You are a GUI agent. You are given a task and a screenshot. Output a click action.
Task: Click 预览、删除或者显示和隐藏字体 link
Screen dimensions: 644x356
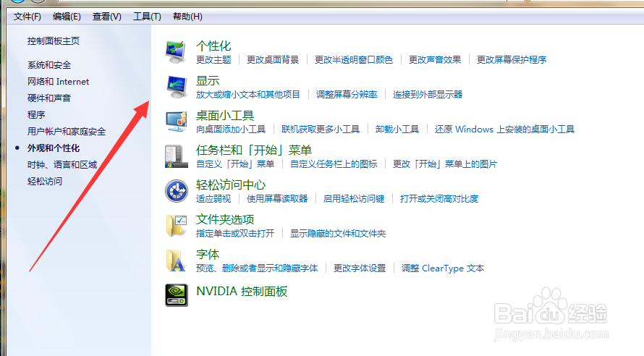point(257,268)
